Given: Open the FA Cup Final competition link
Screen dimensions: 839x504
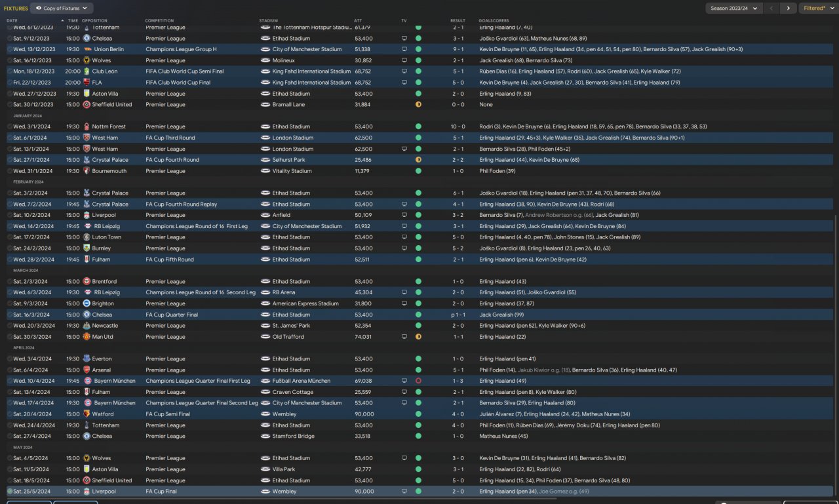Looking at the screenshot, I should 162,492.
